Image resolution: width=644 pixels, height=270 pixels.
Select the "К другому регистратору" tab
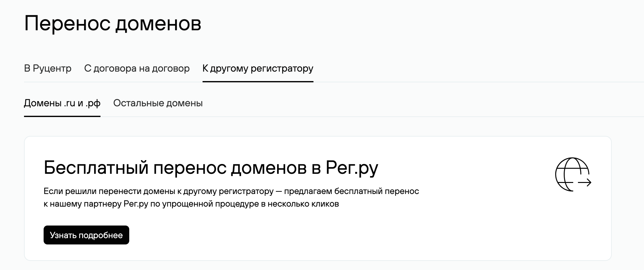pyautogui.click(x=258, y=68)
